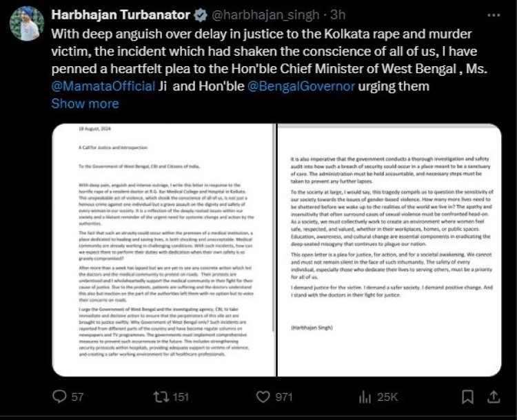View first letter page image

pos(164,250)
